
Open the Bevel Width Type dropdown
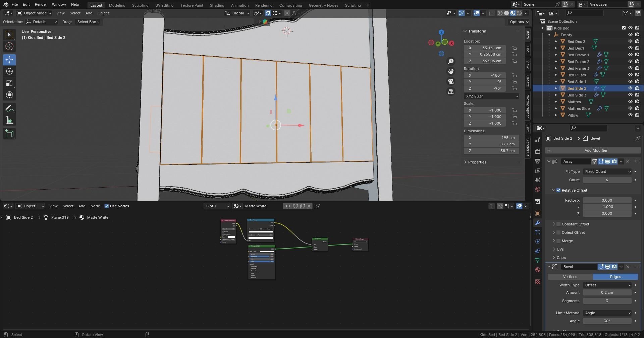(x=607, y=285)
